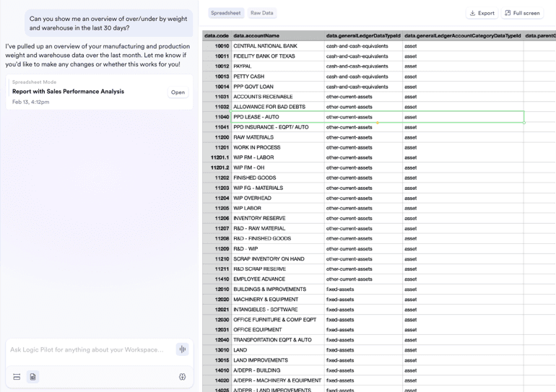Click the FINISHED GOODS cell
Image resolution: width=556 pixels, height=392 pixels.
[278, 178]
